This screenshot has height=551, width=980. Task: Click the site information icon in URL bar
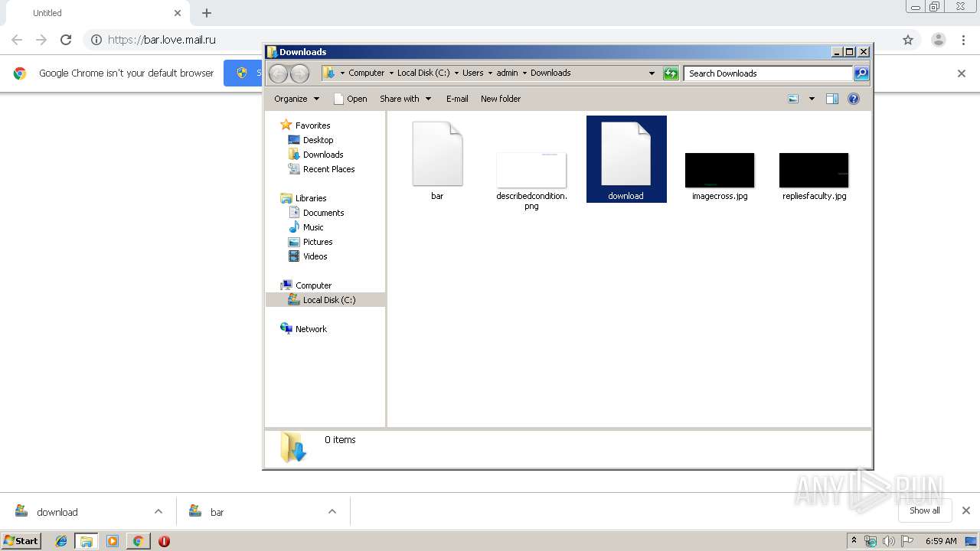pyautogui.click(x=96, y=40)
